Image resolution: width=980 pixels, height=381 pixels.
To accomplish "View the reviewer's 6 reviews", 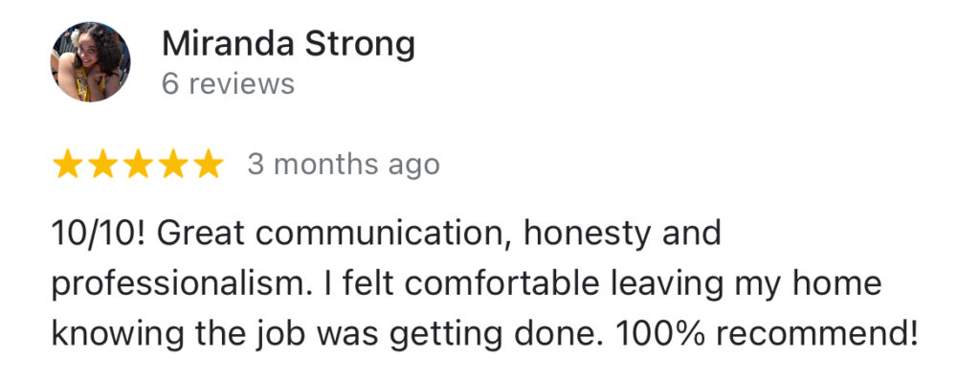I will point(228,84).
